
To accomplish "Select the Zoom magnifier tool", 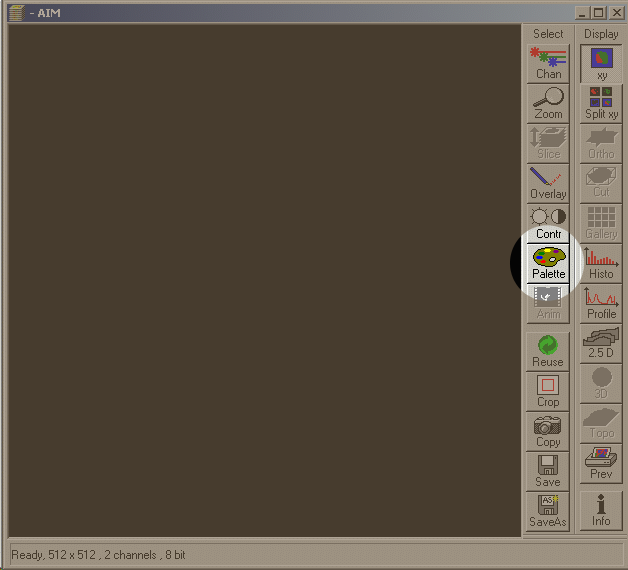I will pyautogui.click(x=548, y=103).
